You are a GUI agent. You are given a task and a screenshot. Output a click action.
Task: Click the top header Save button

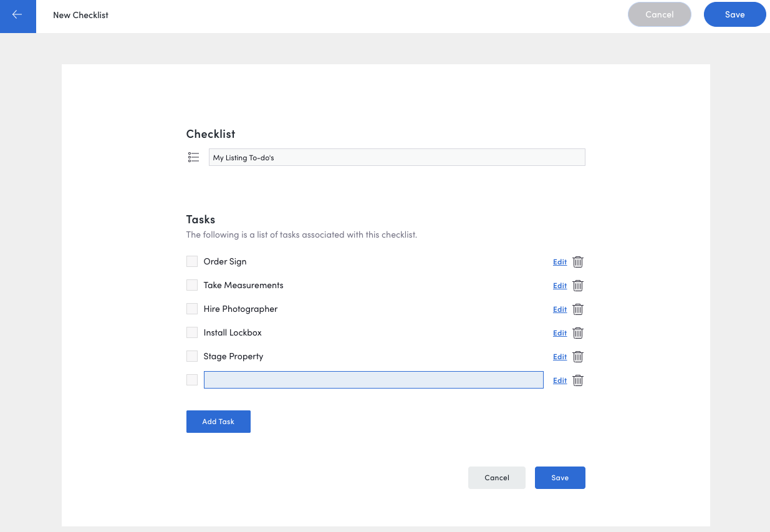(x=734, y=14)
